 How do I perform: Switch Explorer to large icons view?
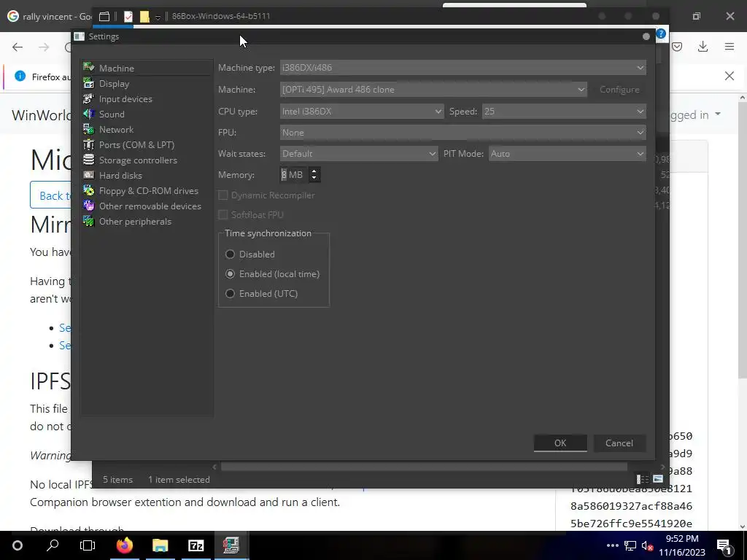click(658, 479)
